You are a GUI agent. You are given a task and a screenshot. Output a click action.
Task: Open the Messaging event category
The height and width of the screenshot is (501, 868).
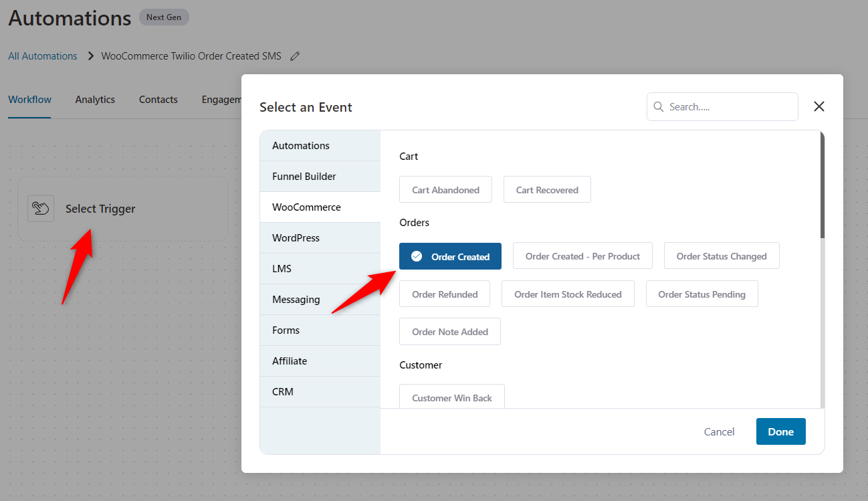tap(320, 300)
